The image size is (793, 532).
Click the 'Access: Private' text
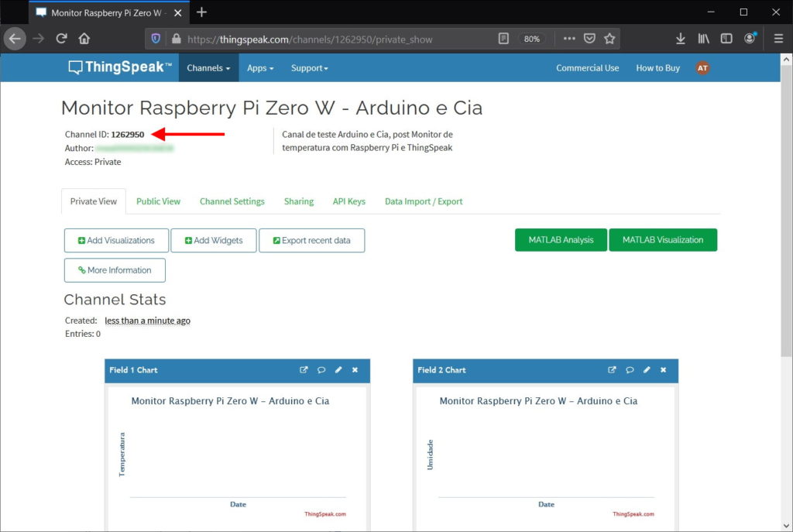coord(93,162)
